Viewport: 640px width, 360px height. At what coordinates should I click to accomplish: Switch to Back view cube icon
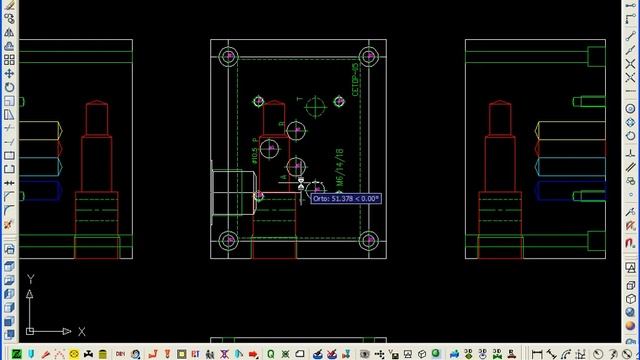(x=9, y=335)
